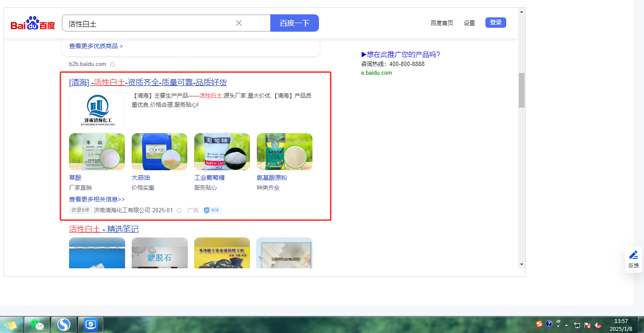644x333 pixels.
Task: Go to 百度首页
Action: coord(442,23)
